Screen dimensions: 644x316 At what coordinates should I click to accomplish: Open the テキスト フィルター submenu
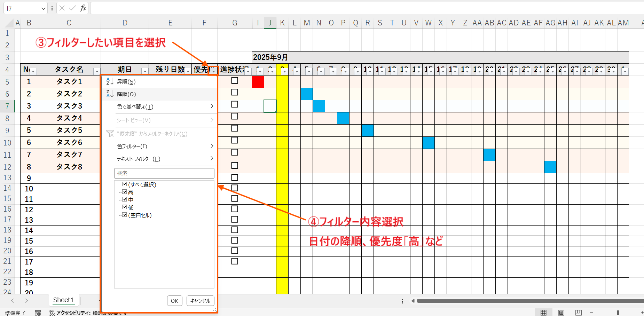pyautogui.click(x=164, y=159)
